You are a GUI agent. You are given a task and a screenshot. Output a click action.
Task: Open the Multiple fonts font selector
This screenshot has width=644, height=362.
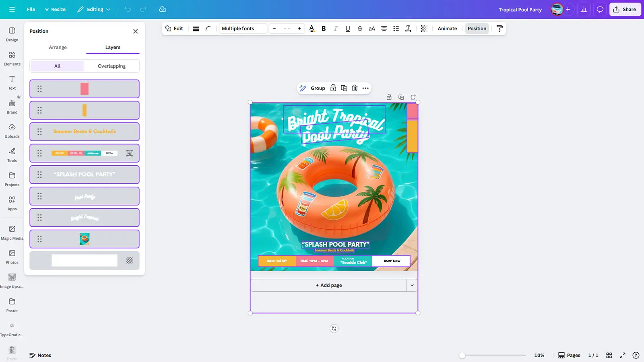tap(243, 29)
